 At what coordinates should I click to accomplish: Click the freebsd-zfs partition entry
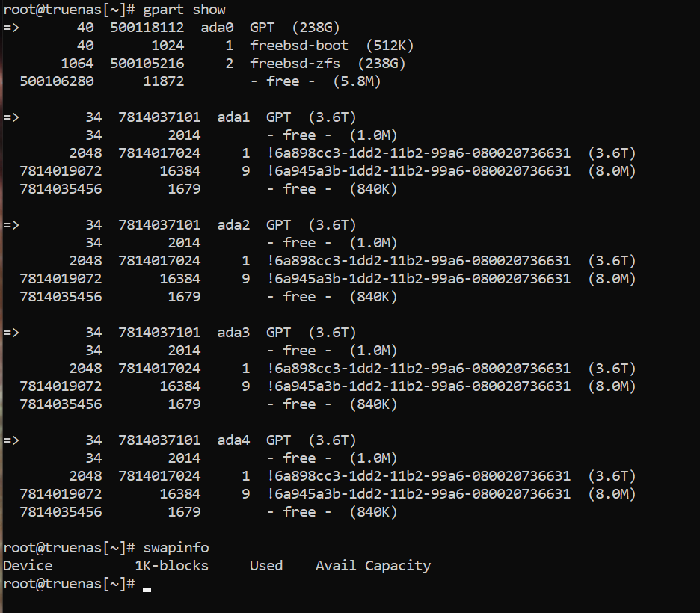pos(295,64)
